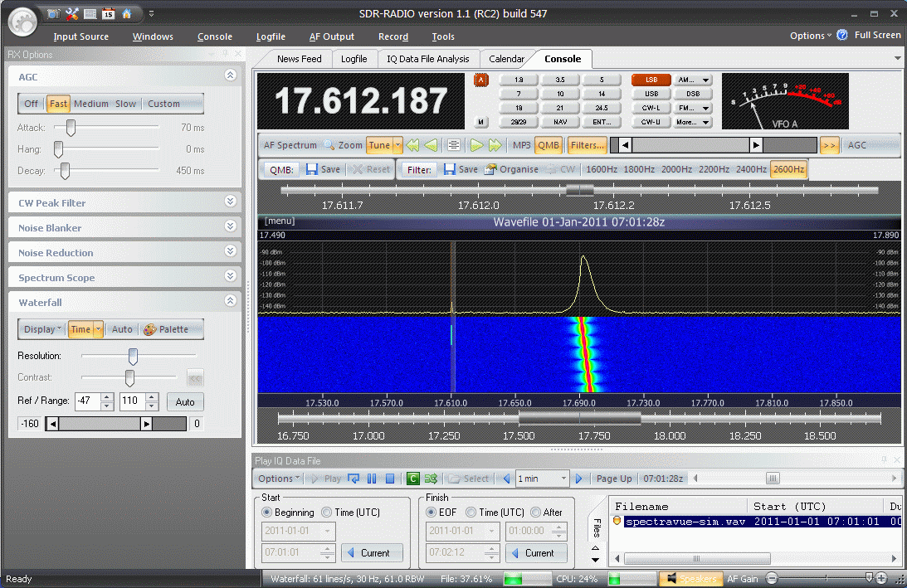907x588 pixels.
Task: Select the 21 band button
Action: (x=560, y=108)
